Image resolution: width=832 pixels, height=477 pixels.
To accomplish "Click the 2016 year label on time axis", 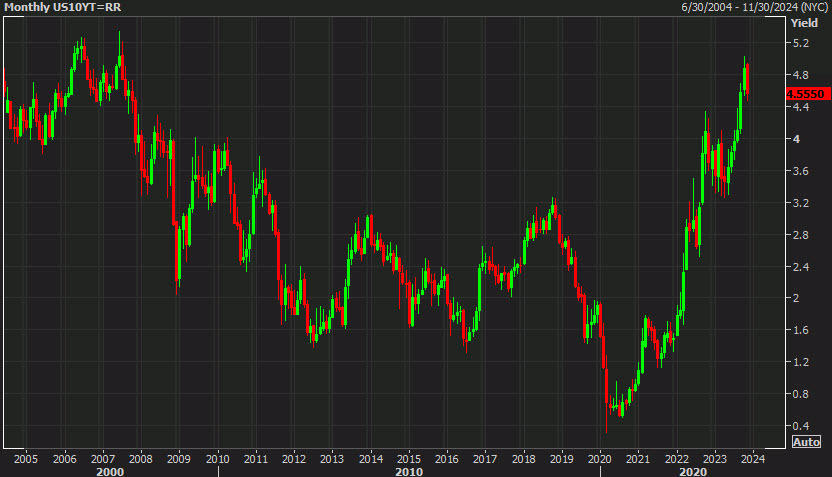I will (x=447, y=459).
